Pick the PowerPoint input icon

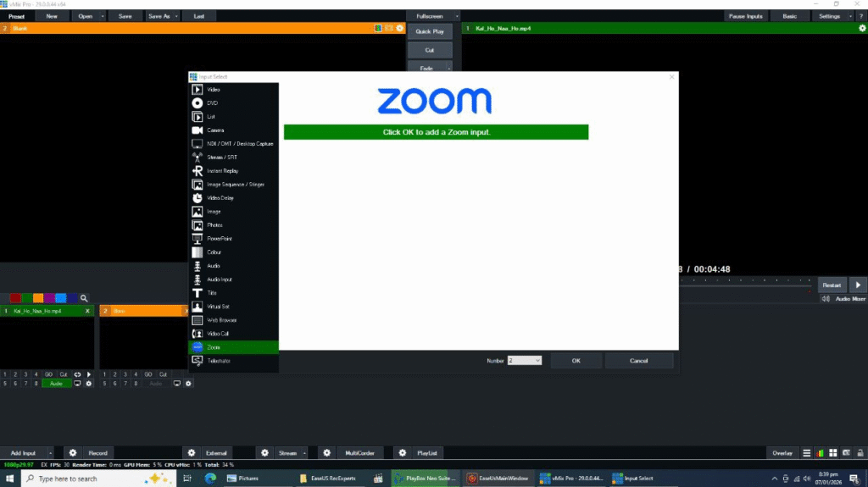tap(197, 239)
